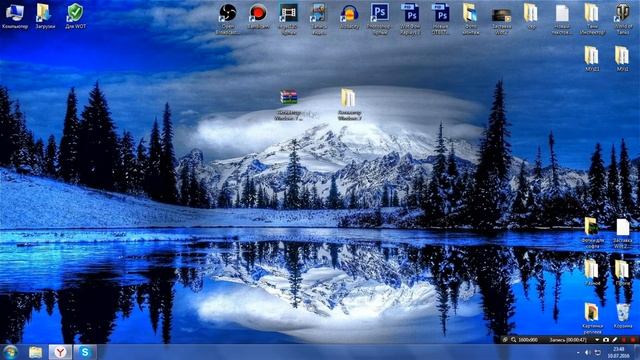Open Yandex Browser from the taskbar
This screenshot has height=360, width=640.
click(x=60, y=352)
